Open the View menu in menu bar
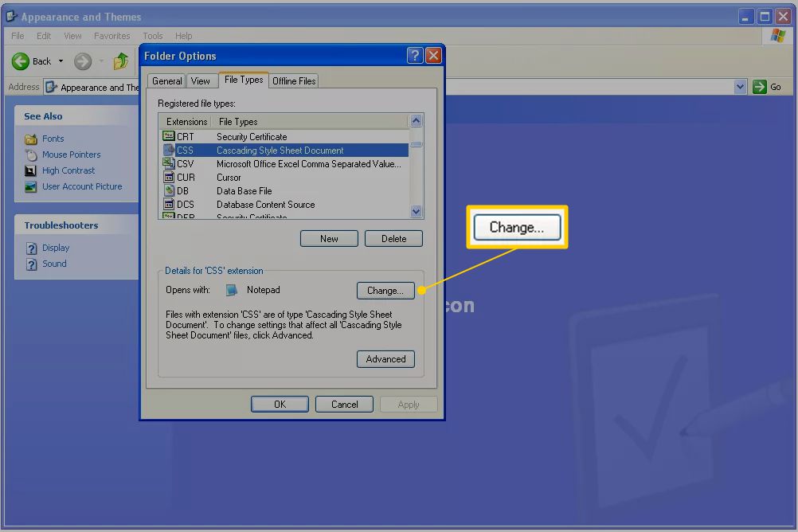Screen dimensions: 798x532 72,36
